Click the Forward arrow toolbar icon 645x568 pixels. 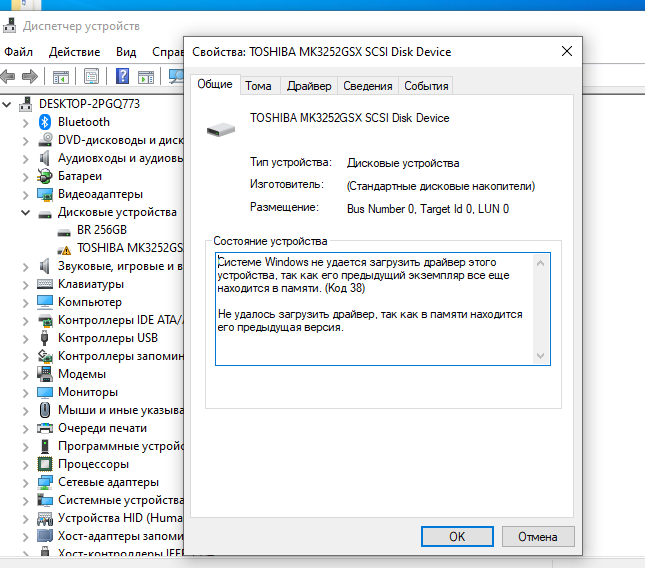pos(30,76)
